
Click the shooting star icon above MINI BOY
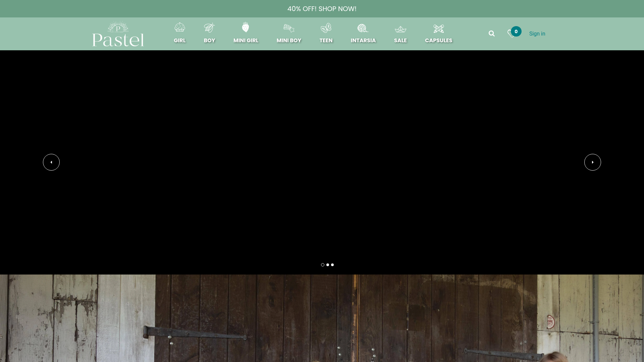[289, 28]
